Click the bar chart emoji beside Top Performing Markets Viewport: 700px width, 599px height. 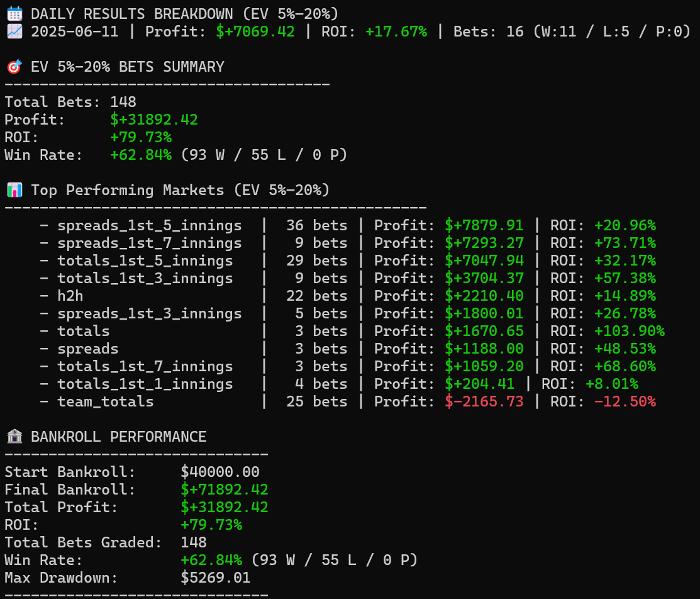click(x=14, y=190)
